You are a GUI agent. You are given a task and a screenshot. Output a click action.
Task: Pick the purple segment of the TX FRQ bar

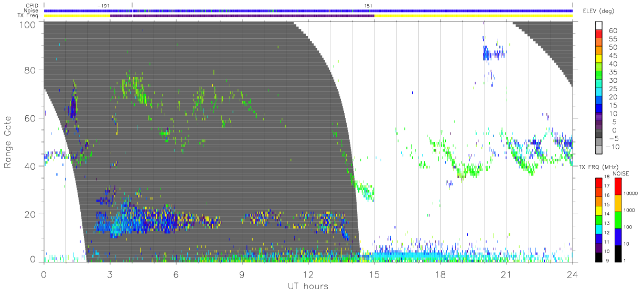click(x=598, y=247)
